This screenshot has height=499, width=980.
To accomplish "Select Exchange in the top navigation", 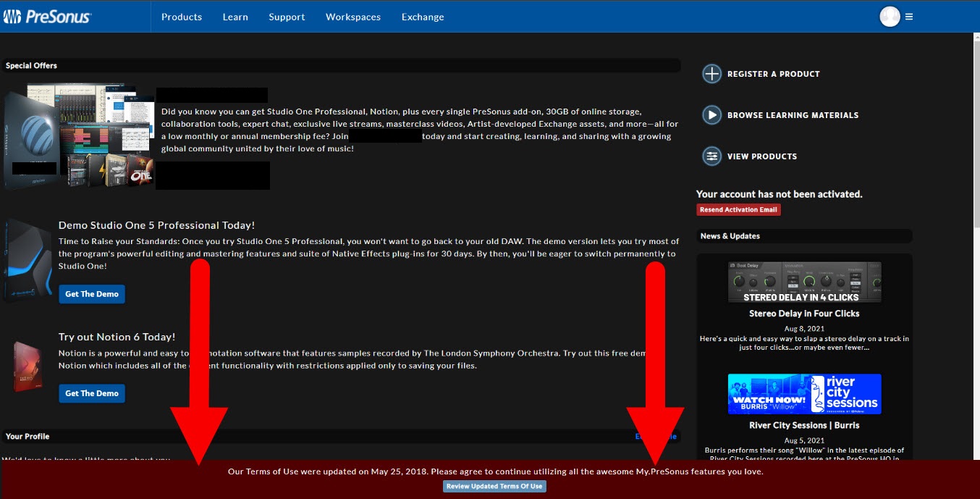I will [x=423, y=17].
